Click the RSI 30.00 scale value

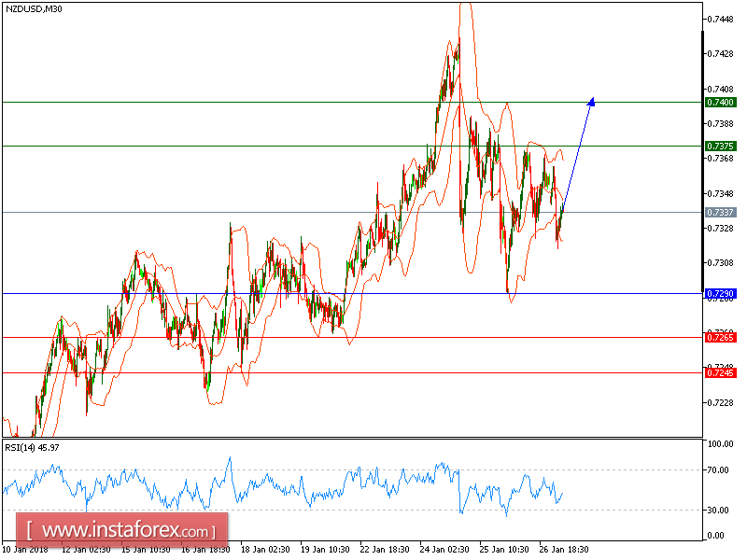point(718,510)
